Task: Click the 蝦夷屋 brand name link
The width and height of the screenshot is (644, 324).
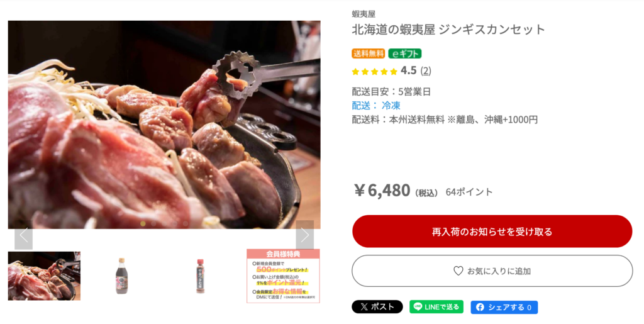Action: tap(364, 14)
